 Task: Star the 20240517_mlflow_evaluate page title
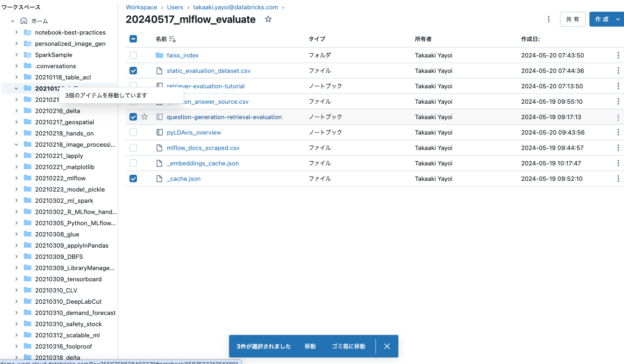click(x=267, y=20)
